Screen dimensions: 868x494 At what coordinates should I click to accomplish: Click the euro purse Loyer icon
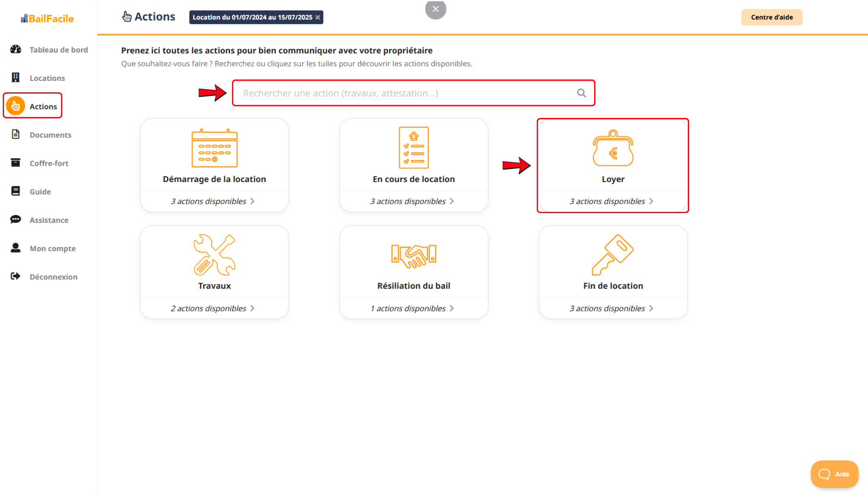point(613,148)
